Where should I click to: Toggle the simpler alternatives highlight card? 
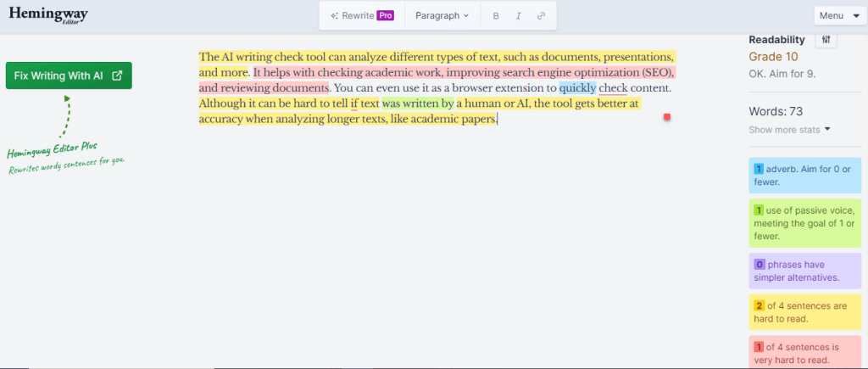point(804,271)
